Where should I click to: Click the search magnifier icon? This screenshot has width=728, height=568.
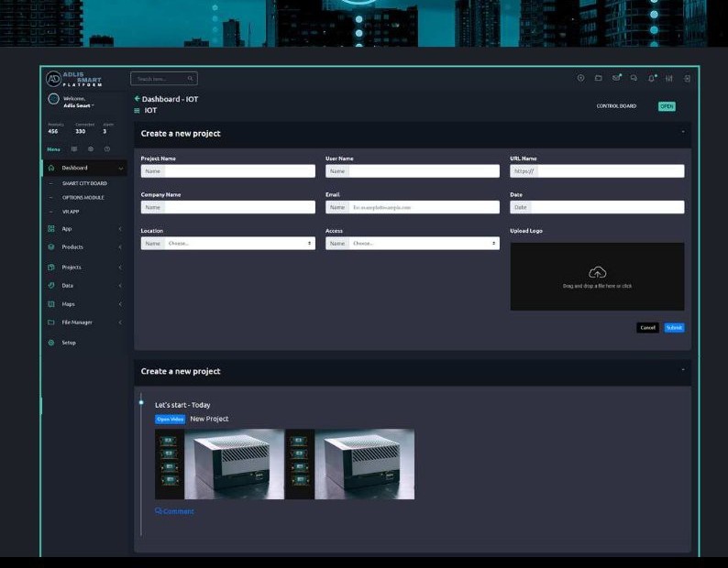tap(191, 79)
